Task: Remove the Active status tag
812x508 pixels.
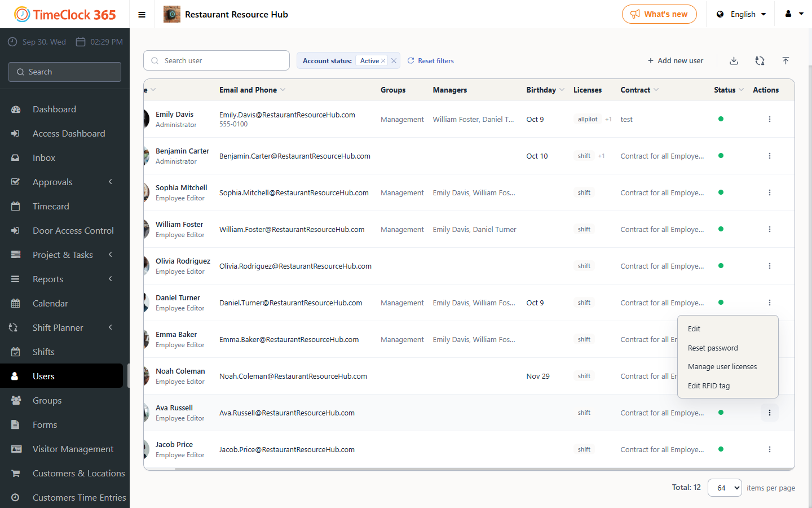Action: click(383, 61)
